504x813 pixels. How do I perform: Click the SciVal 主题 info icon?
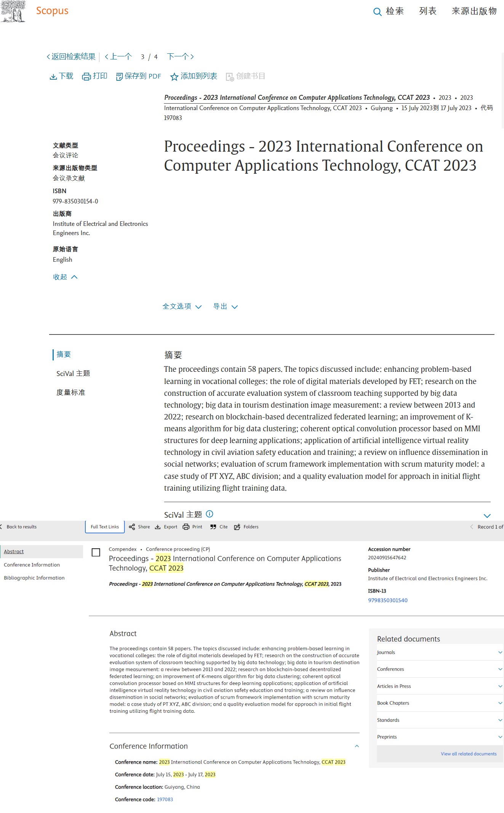point(210,514)
